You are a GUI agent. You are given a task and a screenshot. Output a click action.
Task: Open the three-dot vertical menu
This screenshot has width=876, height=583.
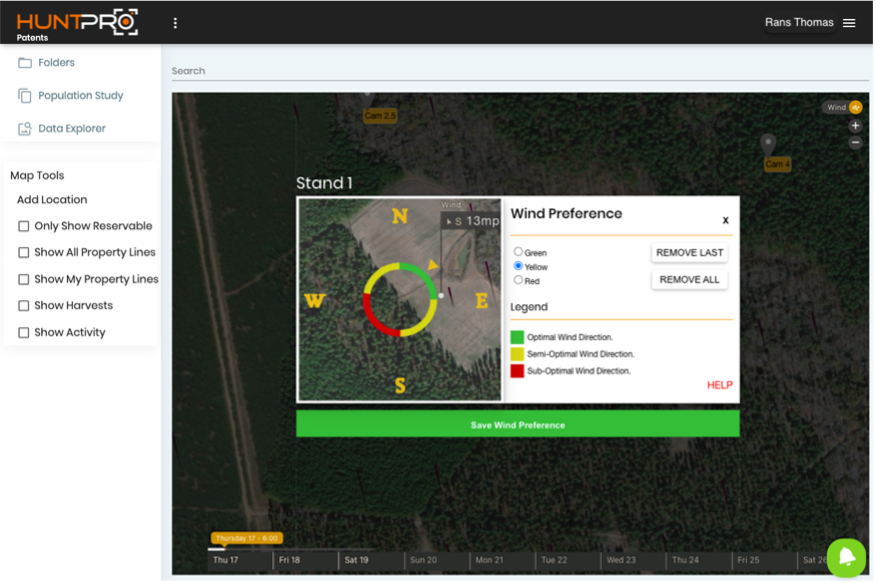(x=175, y=23)
